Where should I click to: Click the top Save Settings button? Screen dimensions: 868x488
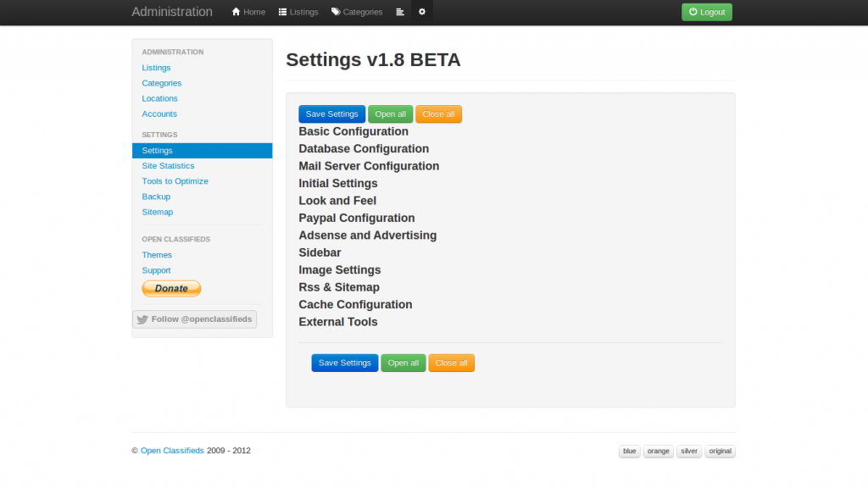tap(331, 114)
